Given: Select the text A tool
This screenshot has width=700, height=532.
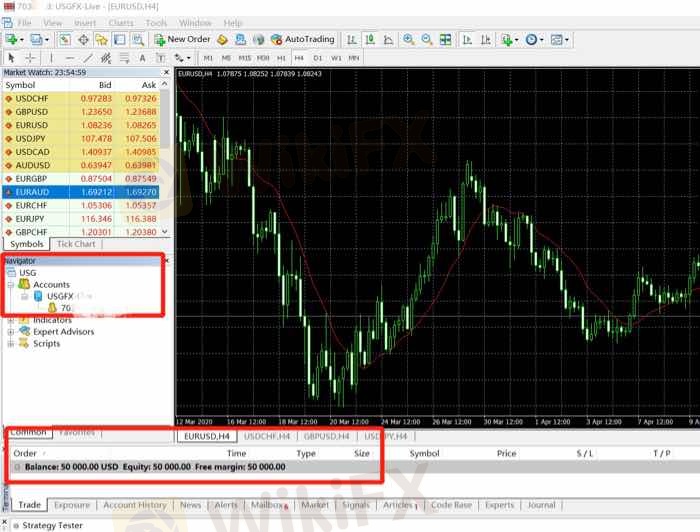Looking at the screenshot, I should point(142,58).
